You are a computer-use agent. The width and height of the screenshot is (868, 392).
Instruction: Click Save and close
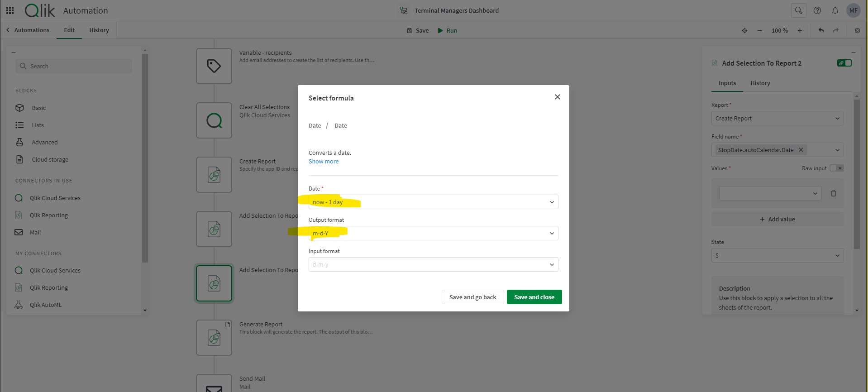(x=534, y=297)
